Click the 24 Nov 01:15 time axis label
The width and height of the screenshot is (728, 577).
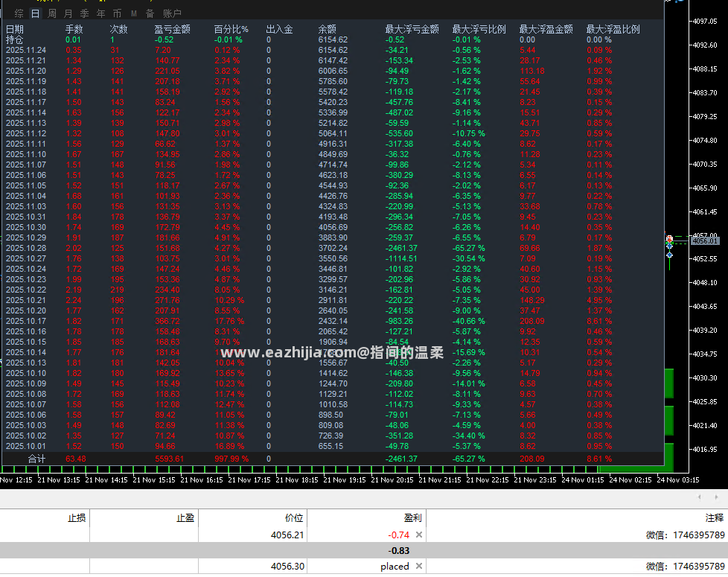(583, 480)
